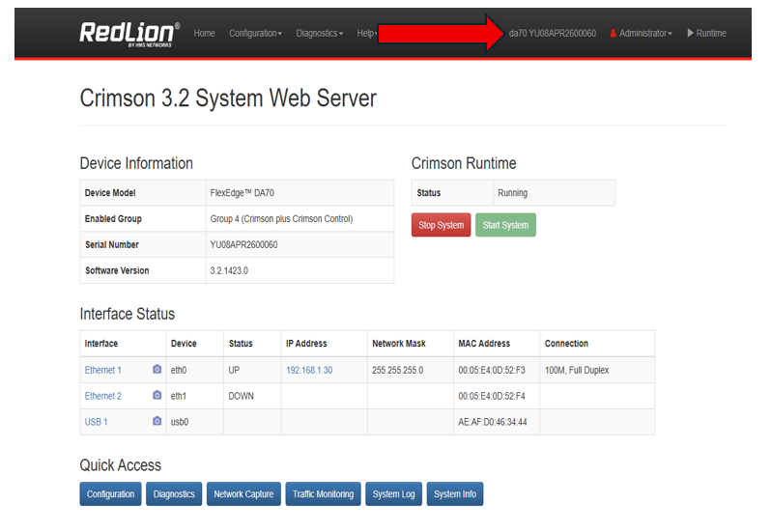Select network mask 255.255.255.0

[397, 370]
